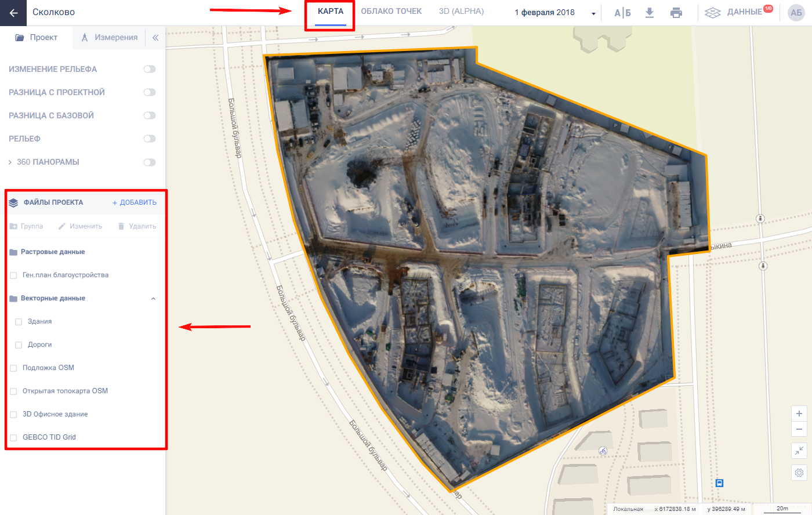The height and width of the screenshot is (515, 812).
Task: Toggle the ИЗМЕНЕНИЕ РЕЛЬЕФА switch
Action: point(150,69)
